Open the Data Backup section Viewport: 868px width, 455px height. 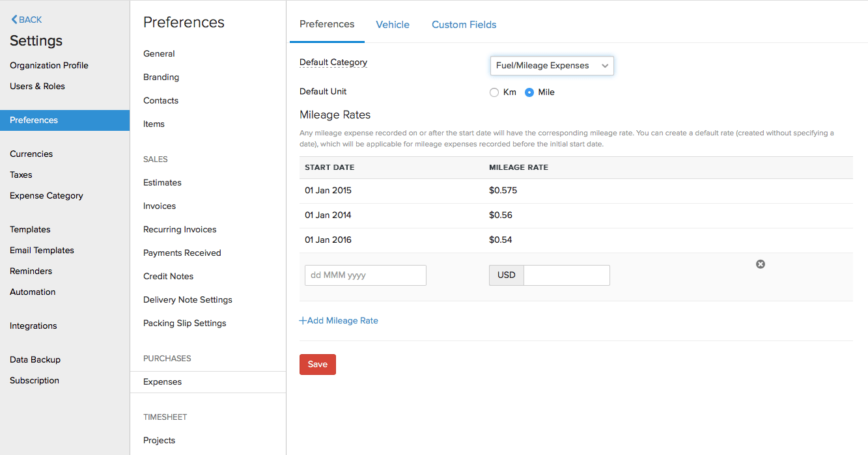tap(35, 359)
